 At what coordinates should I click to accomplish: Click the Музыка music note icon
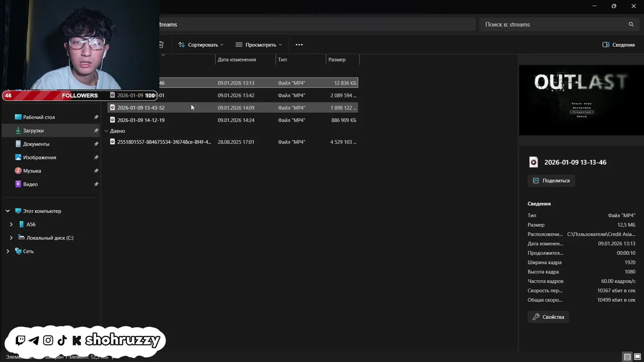pos(18,171)
